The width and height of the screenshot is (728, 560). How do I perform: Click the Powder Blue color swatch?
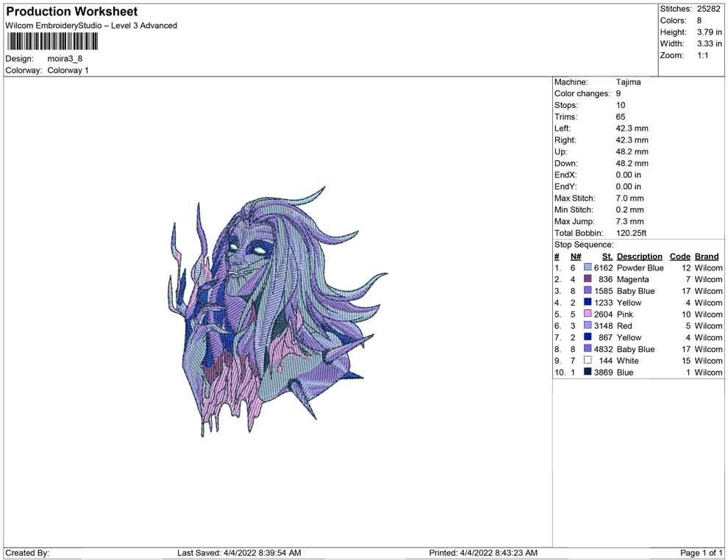pos(588,268)
